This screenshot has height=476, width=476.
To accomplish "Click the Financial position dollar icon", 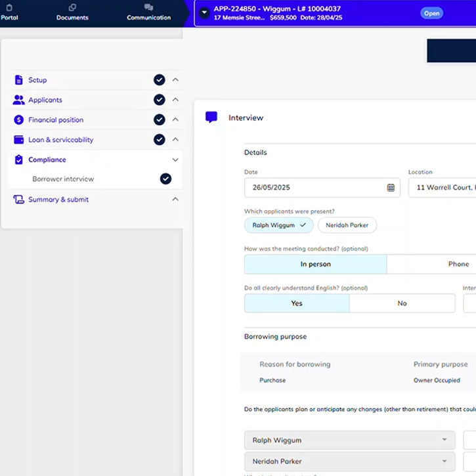I will tap(18, 120).
